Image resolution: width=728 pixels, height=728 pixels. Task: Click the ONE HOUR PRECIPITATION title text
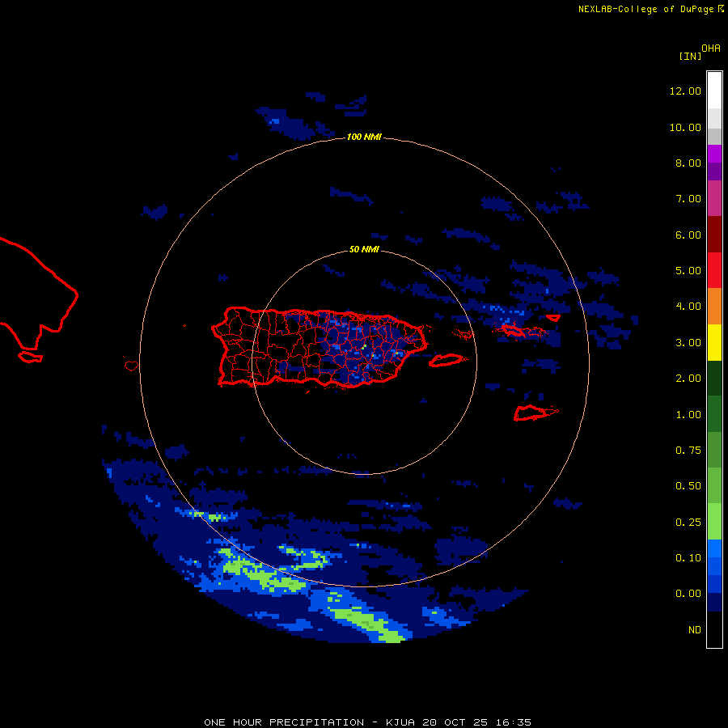coord(284,722)
